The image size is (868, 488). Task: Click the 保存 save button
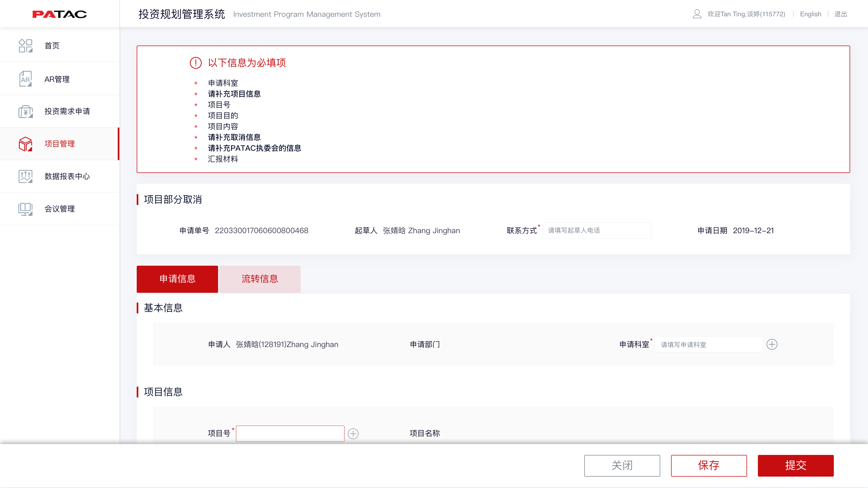coord(709,466)
